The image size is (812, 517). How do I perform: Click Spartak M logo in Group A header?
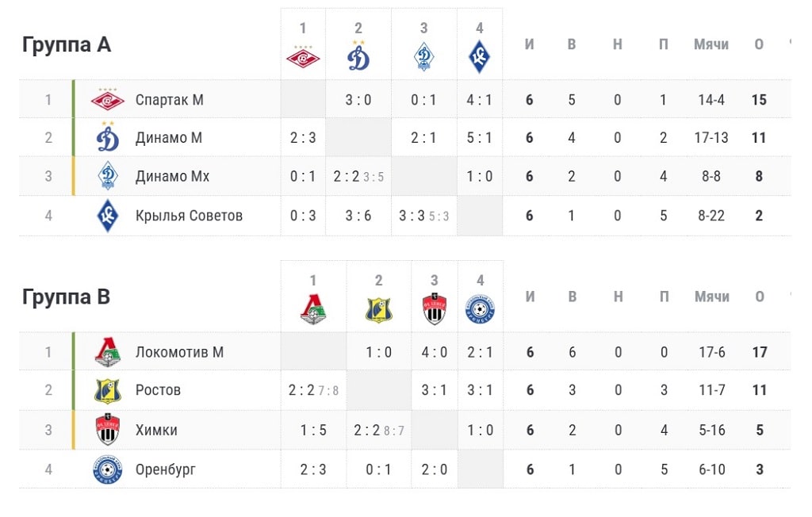(303, 56)
